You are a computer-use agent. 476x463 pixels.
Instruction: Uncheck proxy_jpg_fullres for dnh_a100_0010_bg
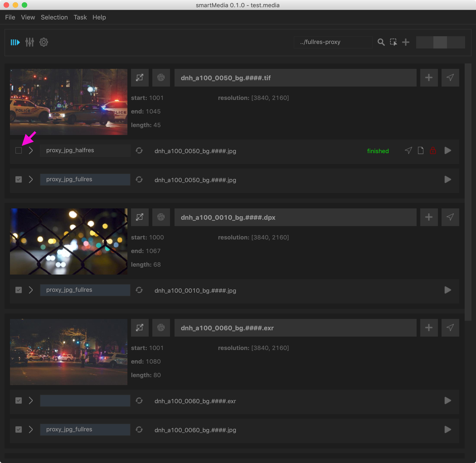pos(19,290)
